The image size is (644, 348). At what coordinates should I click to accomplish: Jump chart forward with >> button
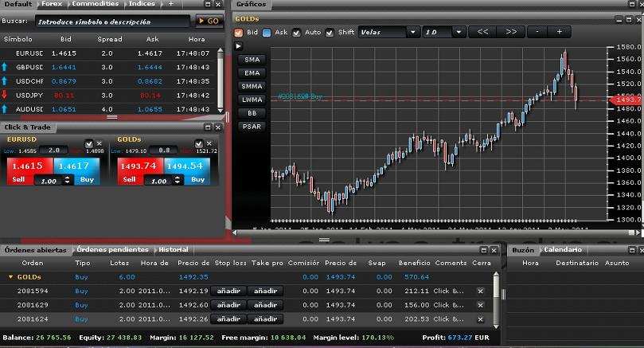point(511,32)
